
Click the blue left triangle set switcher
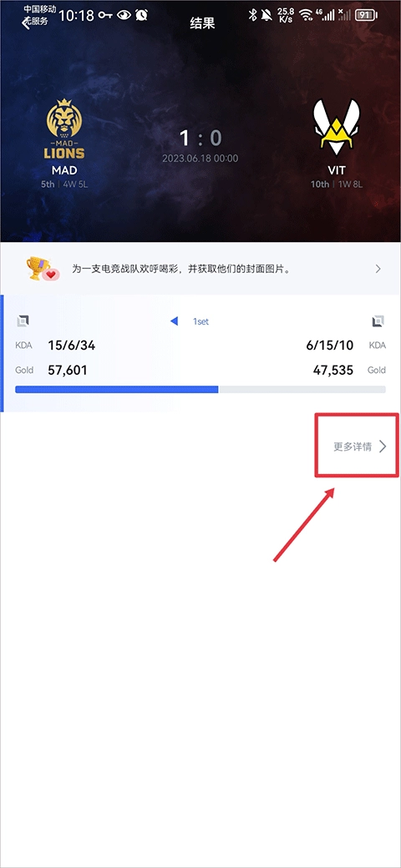174,321
